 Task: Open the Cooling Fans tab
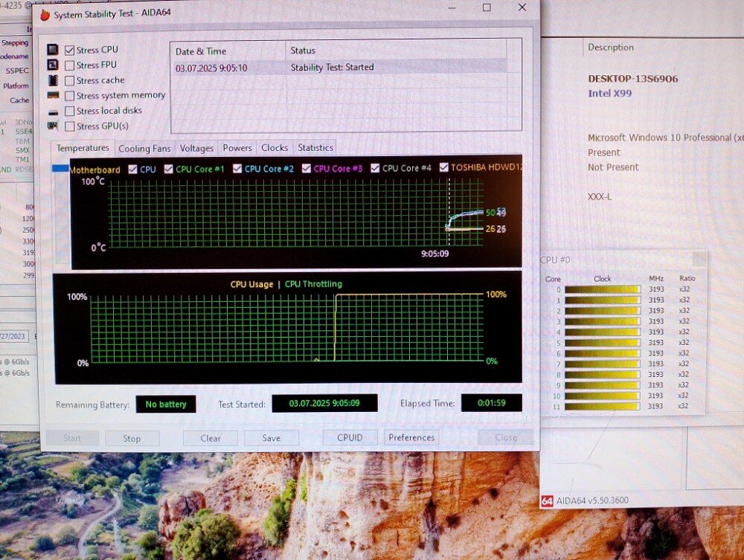tap(144, 149)
